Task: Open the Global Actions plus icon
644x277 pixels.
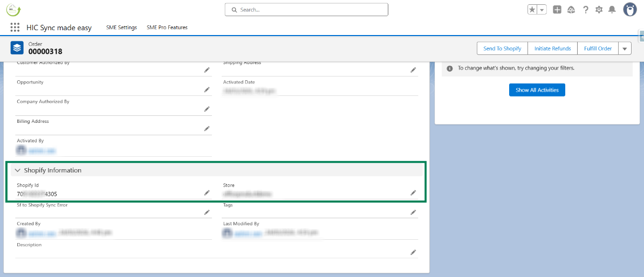Action: pyautogui.click(x=557, y=10)
